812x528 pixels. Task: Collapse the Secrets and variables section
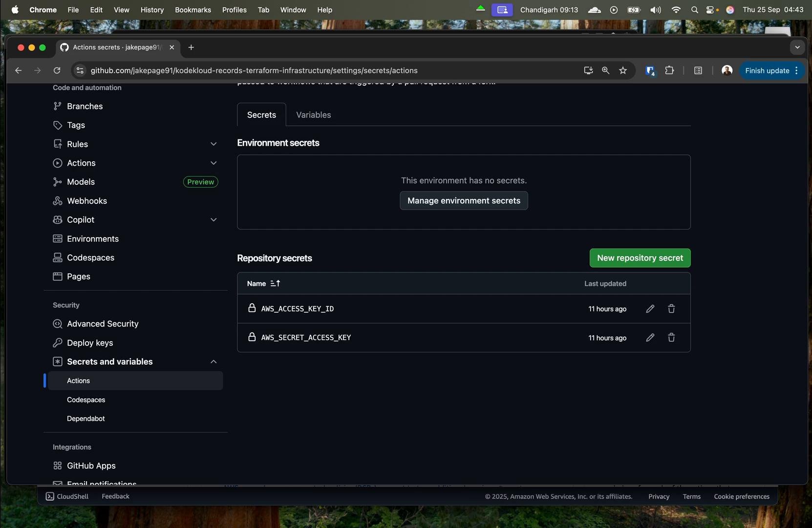[x=214, y=362]
